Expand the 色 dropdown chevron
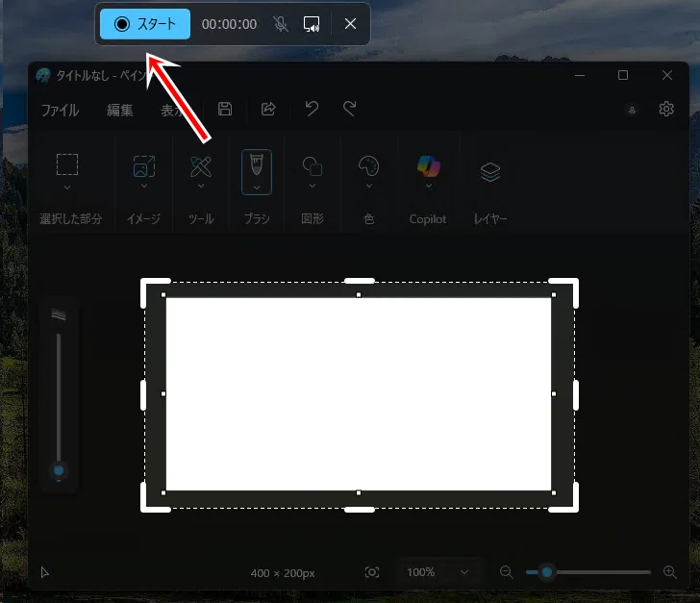Screen dimensions: 700x603 click(369, 186)
